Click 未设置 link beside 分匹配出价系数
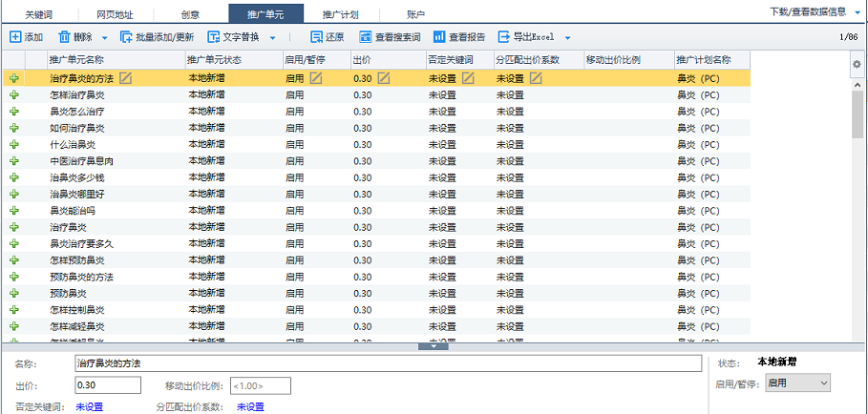 (251, 407)
